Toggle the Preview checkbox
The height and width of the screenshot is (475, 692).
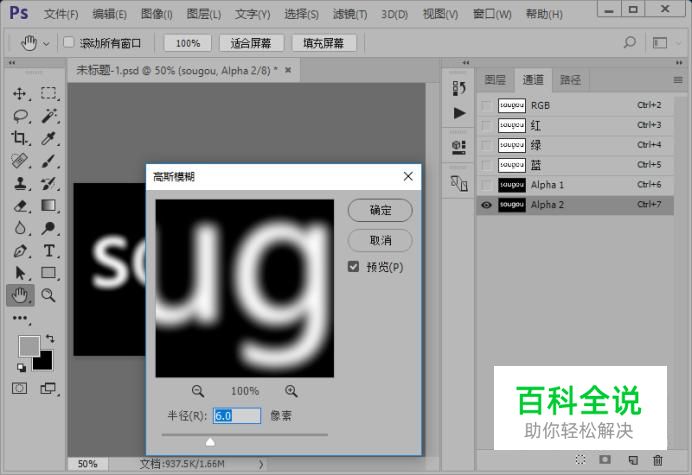pyautogui.click(x=353, y=267)
